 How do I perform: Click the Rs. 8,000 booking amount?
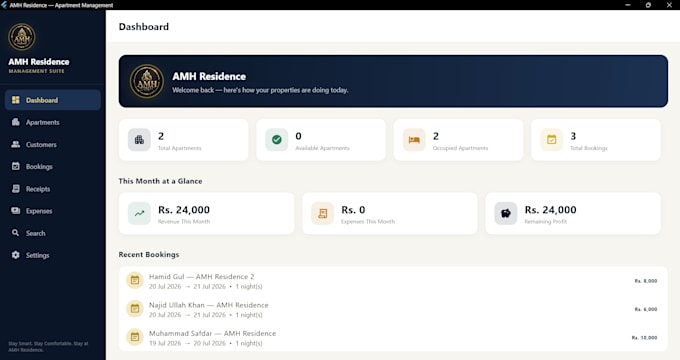pyautogui.click(x=646, y=281)
